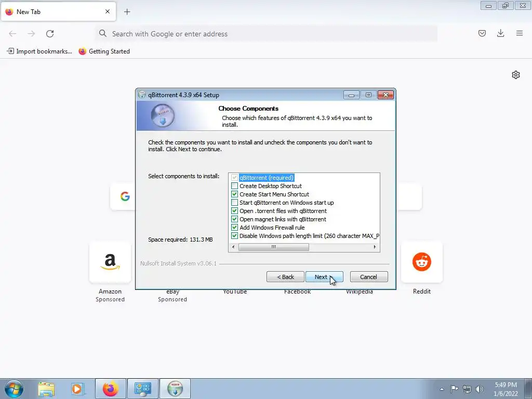Select the New Tab tab
This screenshot has height=399, width=532.
click(x=58, y=11)
